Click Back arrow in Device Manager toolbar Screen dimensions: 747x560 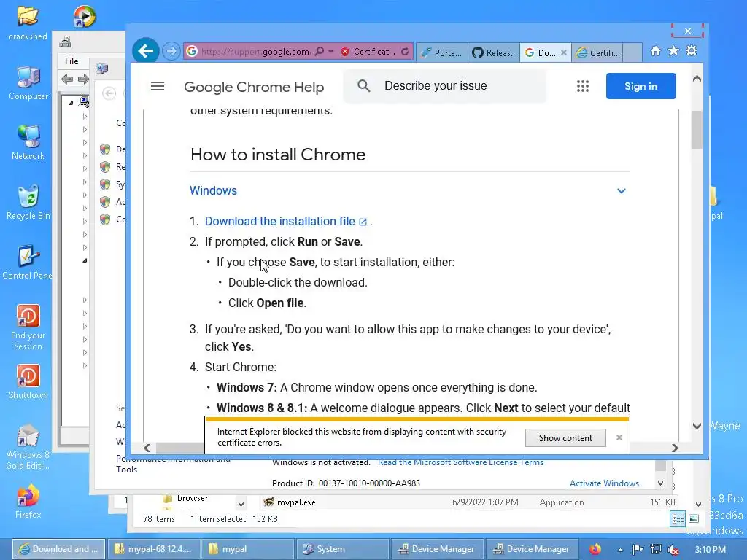[x=67, y=79]
